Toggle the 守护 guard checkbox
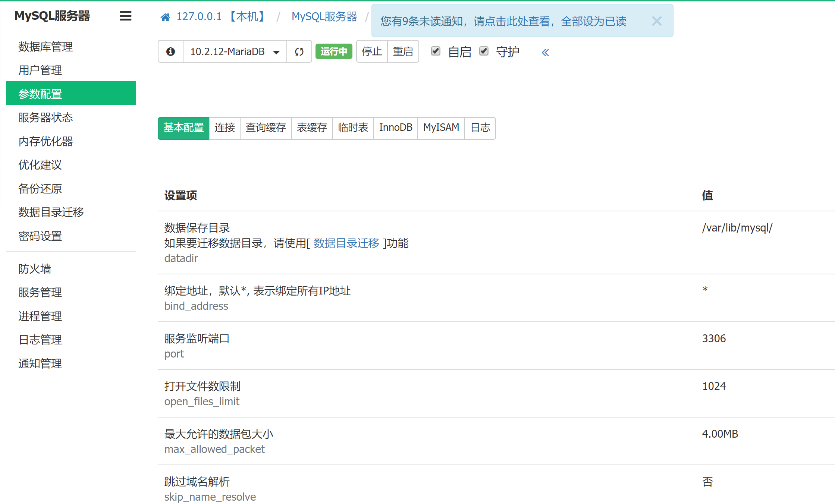 [x=484, y=51]
